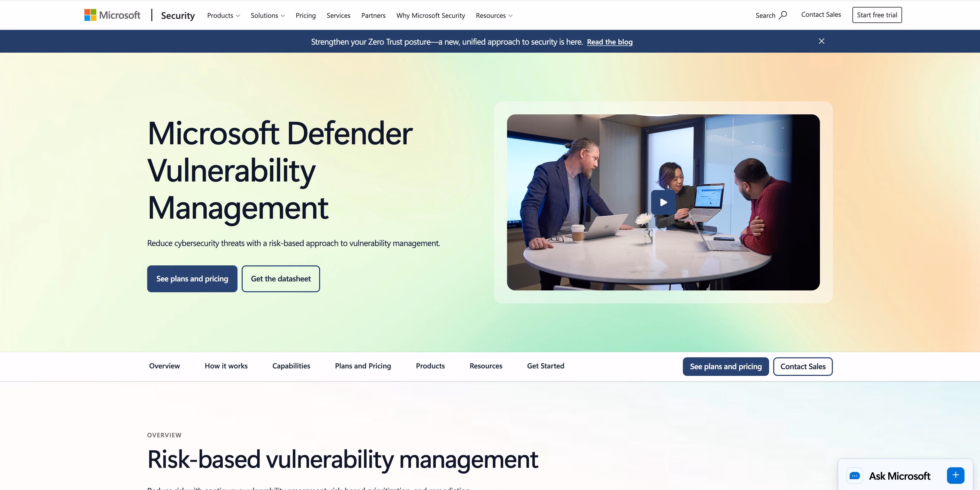This screenshot has width=980, height=490.
Task: Expand the Solutions dropdown menu
Action: click(x=267, y=15)
